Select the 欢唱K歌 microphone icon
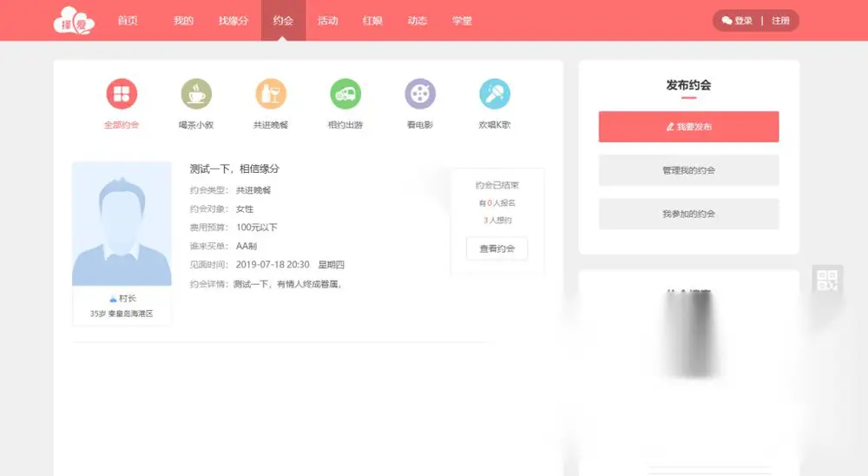 click(495, 94)
